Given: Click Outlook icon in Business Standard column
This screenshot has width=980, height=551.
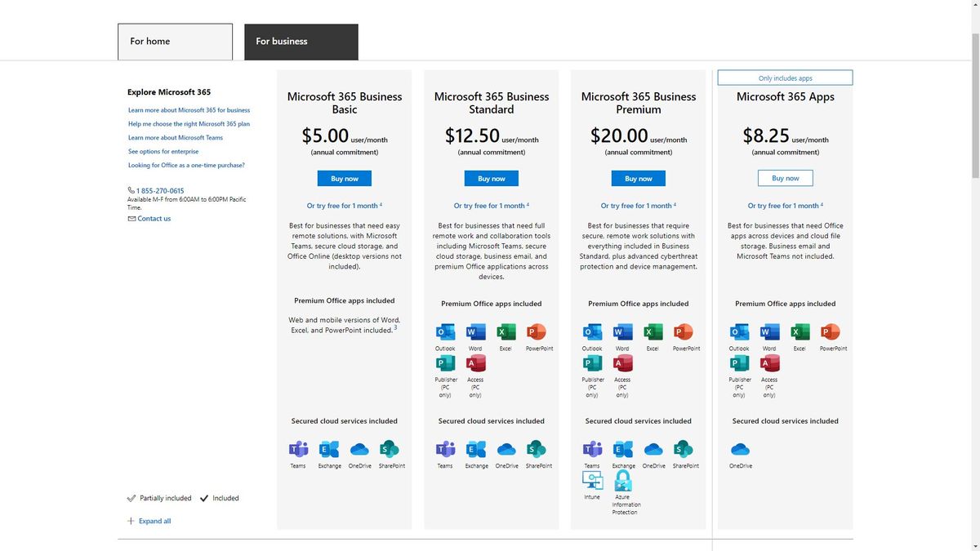Looking at the screenshot, I should (445, 332).
